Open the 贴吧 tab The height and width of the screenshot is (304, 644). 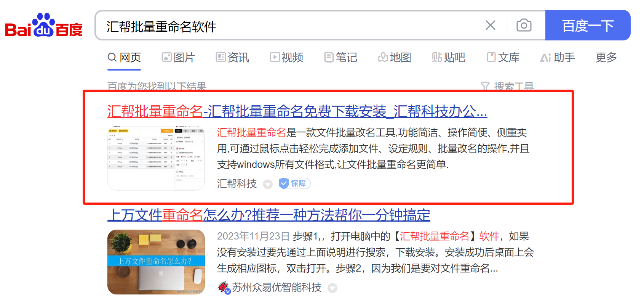(449, 58)
